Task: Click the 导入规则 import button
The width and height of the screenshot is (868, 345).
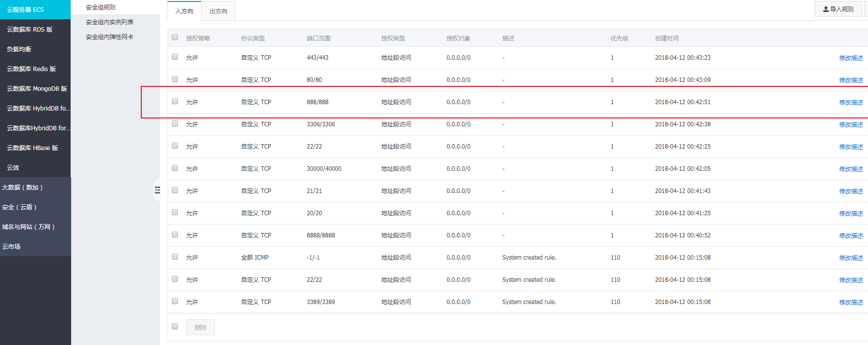Action: click(838, 9)
